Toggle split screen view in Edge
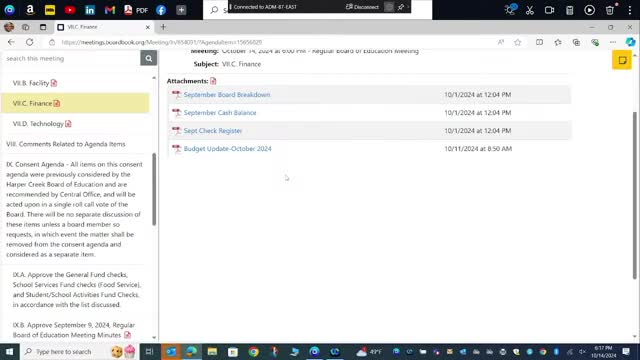 pos(539,42)
